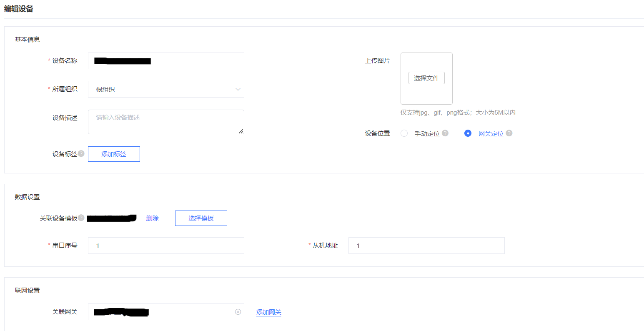Click the 添加网关 link
The width and height of the screenshot is (644, 331).
[x=269, y=312]
